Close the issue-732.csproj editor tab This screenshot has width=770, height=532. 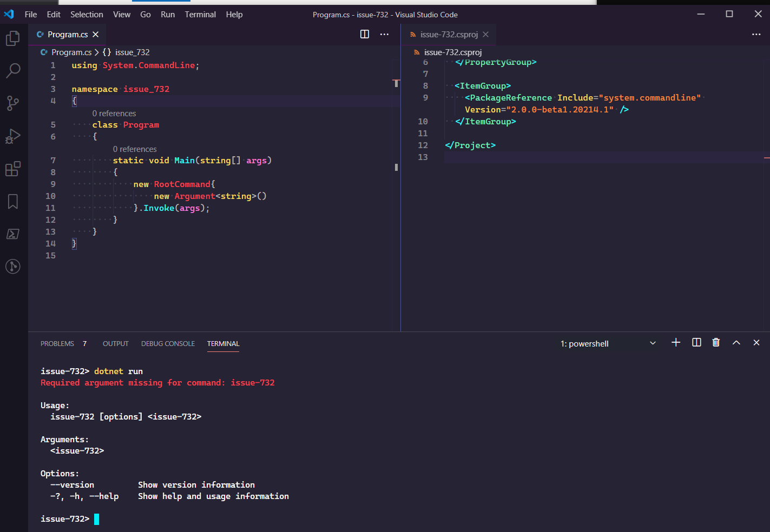(x=486, y=34)
